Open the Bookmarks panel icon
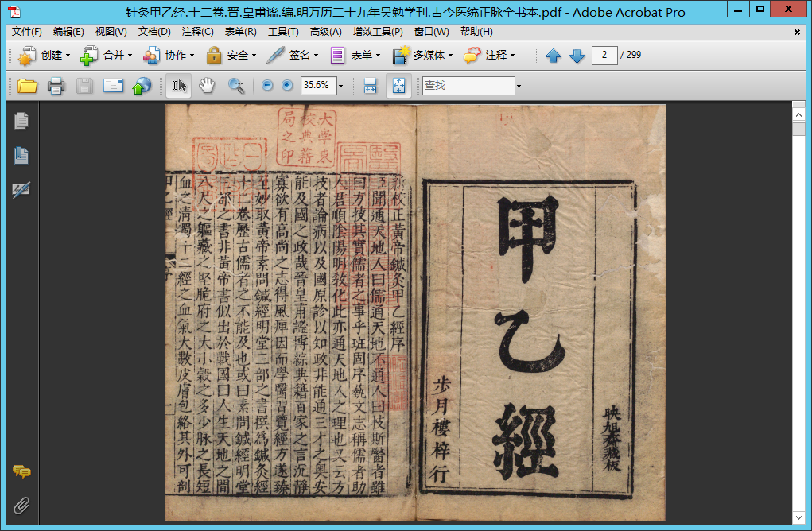The image size is (812, 531). [x=21, y=156]
